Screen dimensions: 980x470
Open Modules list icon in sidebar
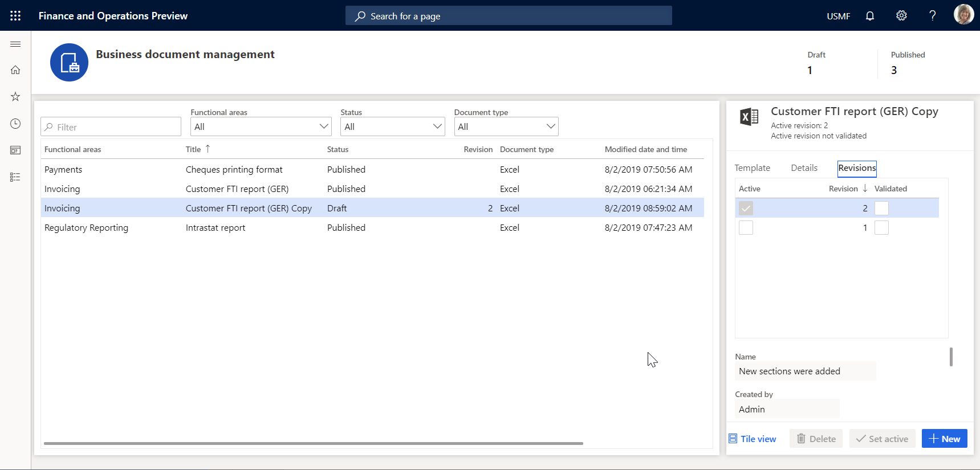click(x=15, y=177)
